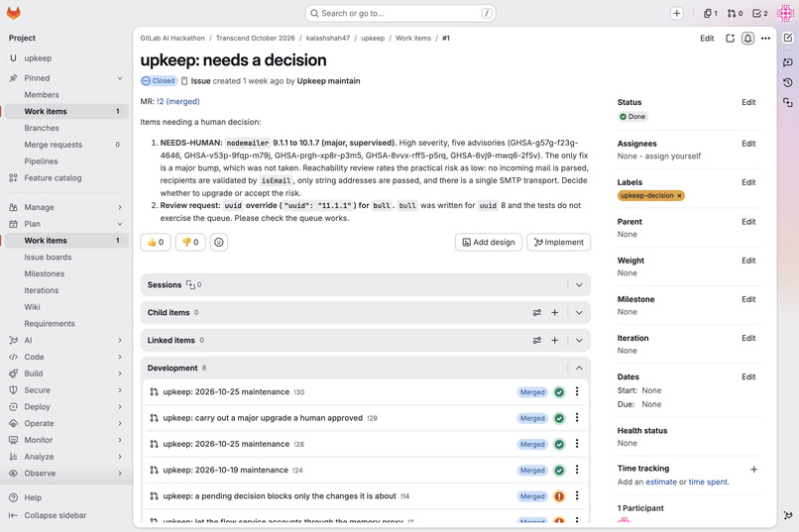Collapse the Development section
The width and height of the screenshot is (799, 532).
579,369
